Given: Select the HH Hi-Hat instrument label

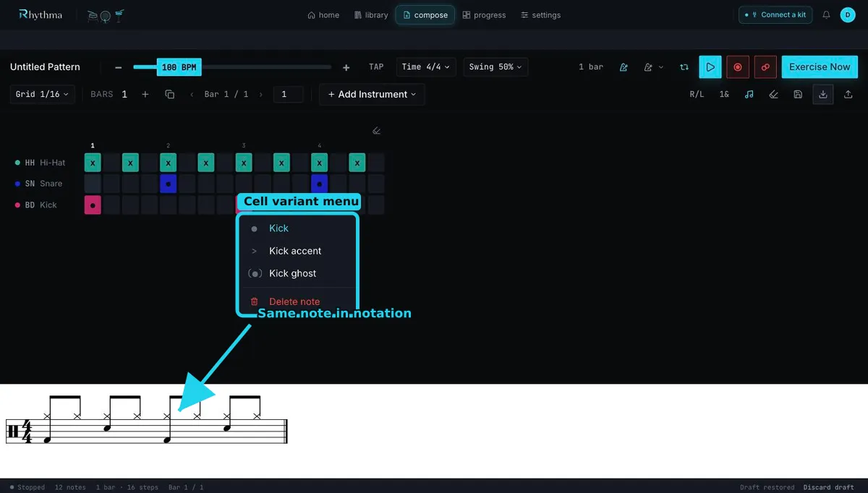Looking at the screenshot, I should tap(41, 163).
